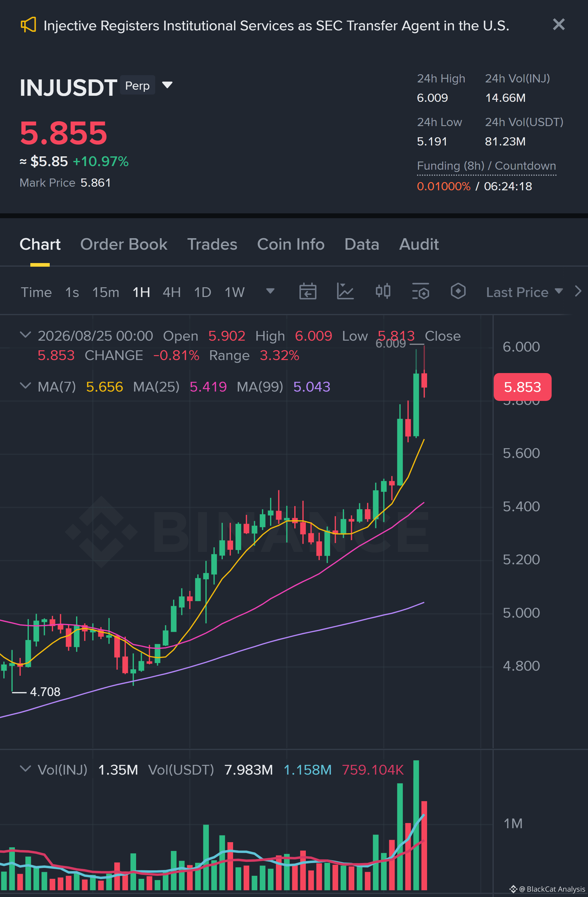Select the 1H interval

(141, 292)
